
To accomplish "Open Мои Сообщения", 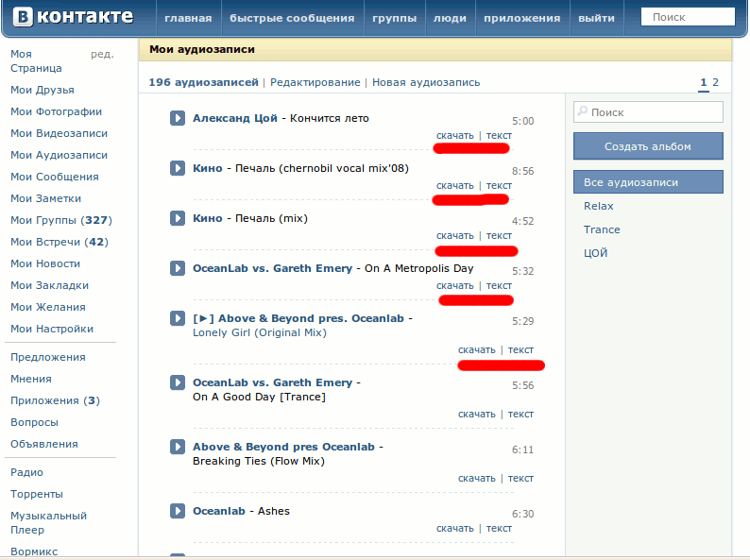I will pos(55,177).
